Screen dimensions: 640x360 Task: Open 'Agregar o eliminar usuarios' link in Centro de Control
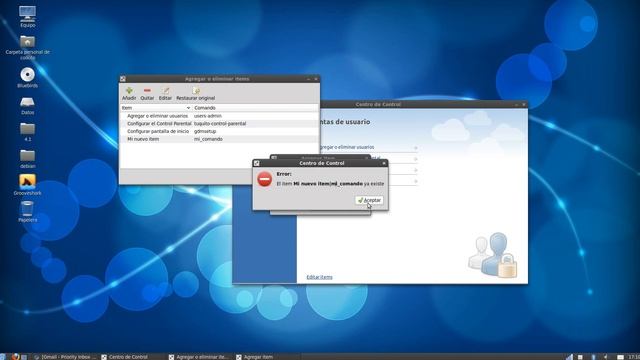point(347,147)
